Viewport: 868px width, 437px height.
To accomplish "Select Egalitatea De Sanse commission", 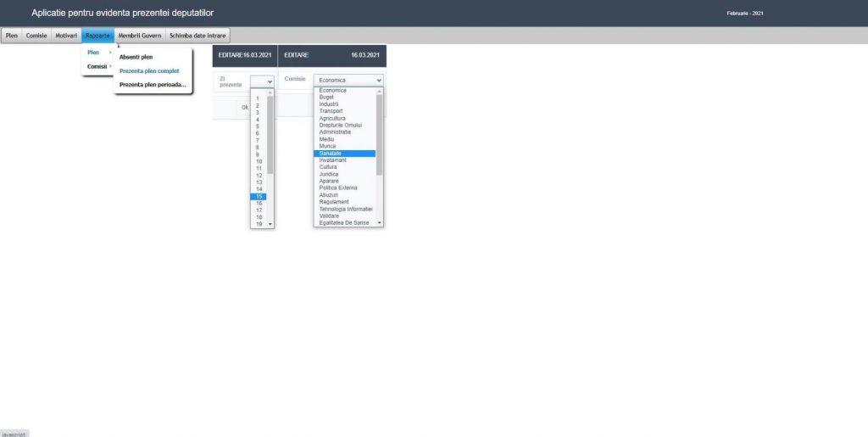I will (345, 222).
